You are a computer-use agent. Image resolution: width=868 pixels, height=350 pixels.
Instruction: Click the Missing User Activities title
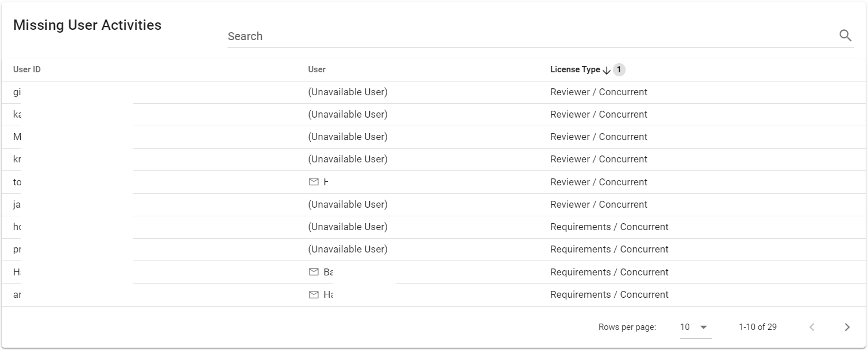coord(87,25)
